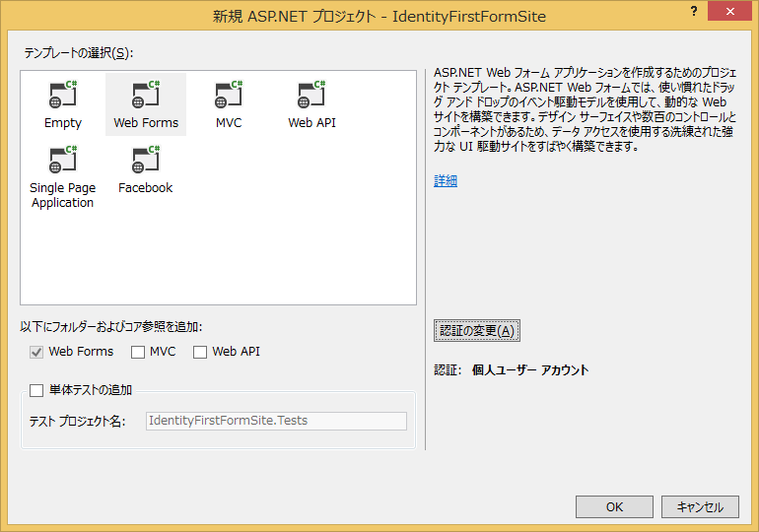This screenshot has width=759, height=532.
Task: Click the テンプレートの選択(S) label
Action: coord(79,53)
